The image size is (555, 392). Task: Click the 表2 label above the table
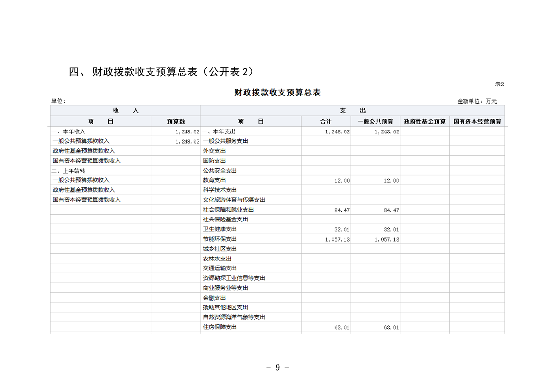point(499,84)
